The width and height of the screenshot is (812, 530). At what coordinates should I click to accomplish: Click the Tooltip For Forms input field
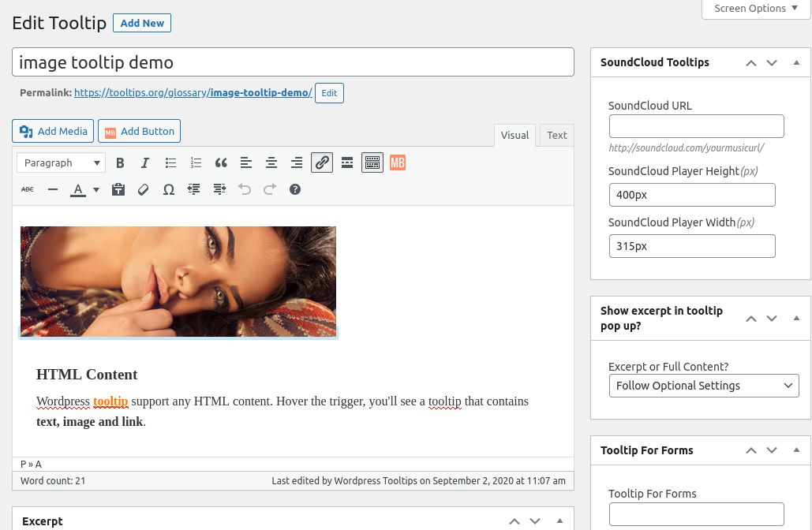tap(697, 514)
